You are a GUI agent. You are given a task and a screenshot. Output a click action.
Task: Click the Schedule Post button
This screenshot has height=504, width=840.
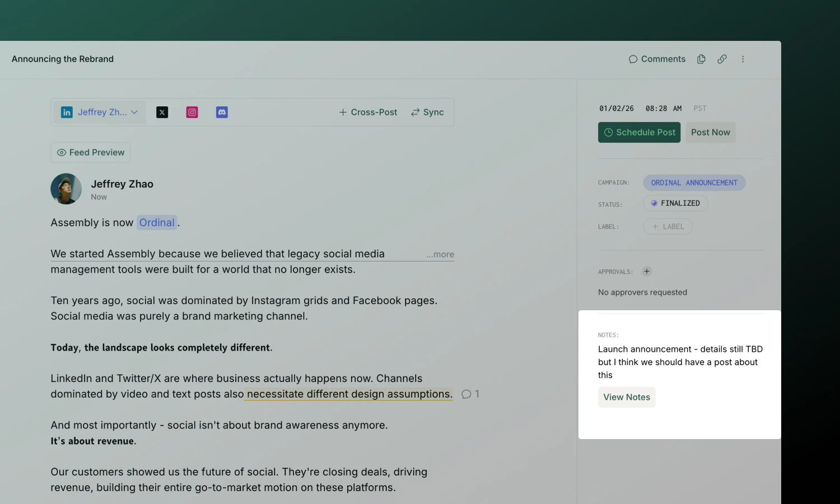click(640, 132)
